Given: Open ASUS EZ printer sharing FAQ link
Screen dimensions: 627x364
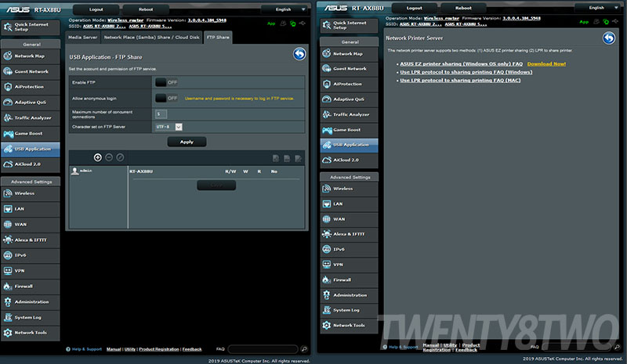Looking at the screenshot, I should tap(461, 64).
